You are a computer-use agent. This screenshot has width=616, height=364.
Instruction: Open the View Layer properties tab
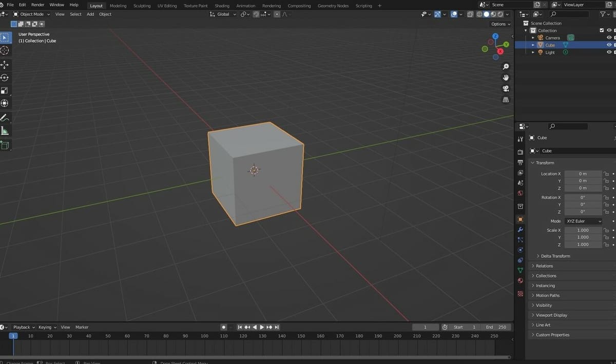pyautogui.click(x=520, y=173)
